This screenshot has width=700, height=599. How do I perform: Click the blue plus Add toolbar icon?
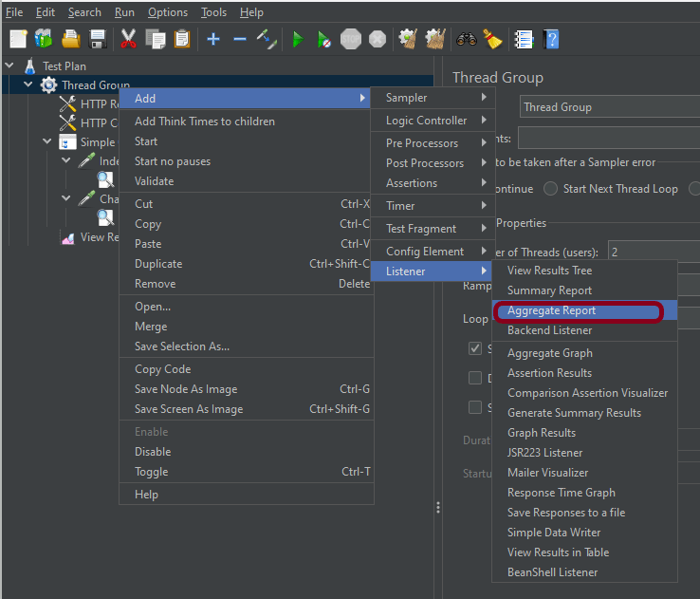213,39
